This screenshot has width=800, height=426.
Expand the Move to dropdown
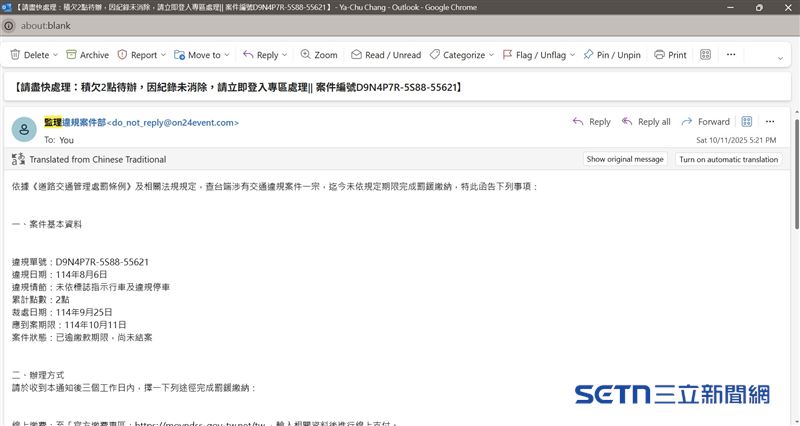pos(229,55)
